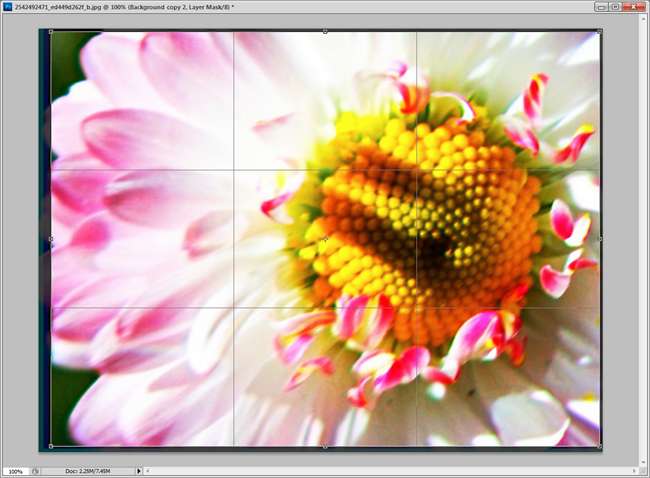Click the bottom-center crop edge handle
This screenshot has width=650, height=478.
click(325, 446)
